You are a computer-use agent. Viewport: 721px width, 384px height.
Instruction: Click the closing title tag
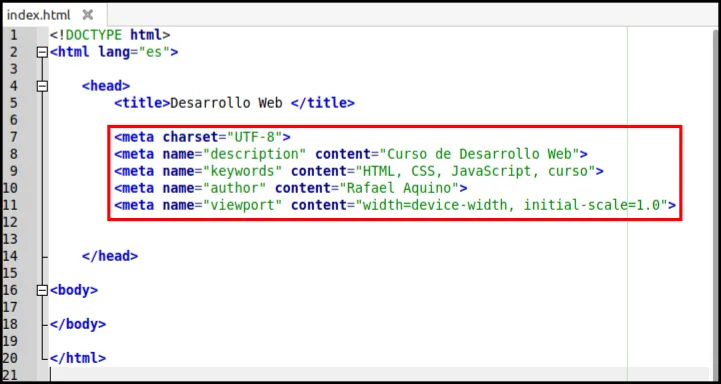pos(323,103)
